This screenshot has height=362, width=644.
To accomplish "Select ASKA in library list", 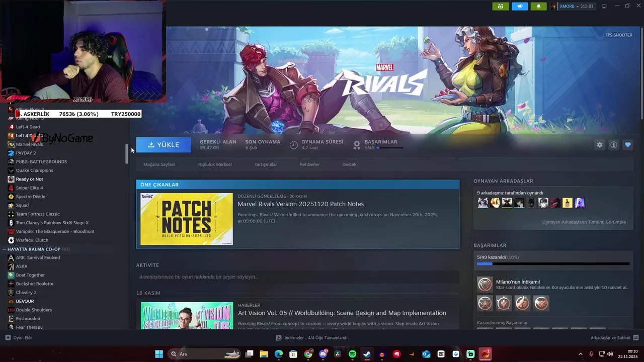I will pos(22,266).
